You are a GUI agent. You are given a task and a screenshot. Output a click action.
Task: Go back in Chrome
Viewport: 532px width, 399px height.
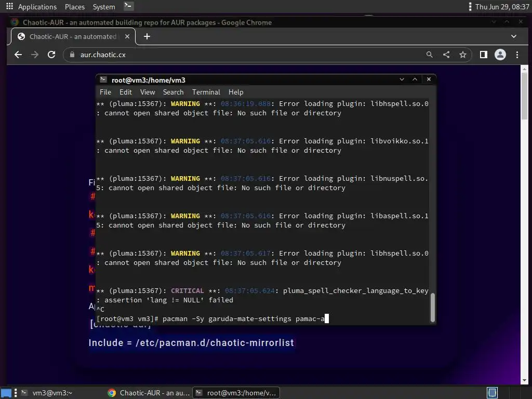coord(18,55)
